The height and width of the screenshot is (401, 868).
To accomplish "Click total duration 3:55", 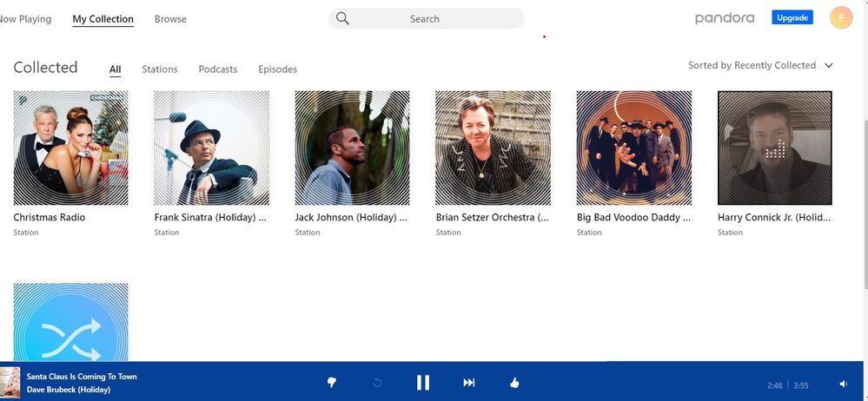I will tap(801, 385).
